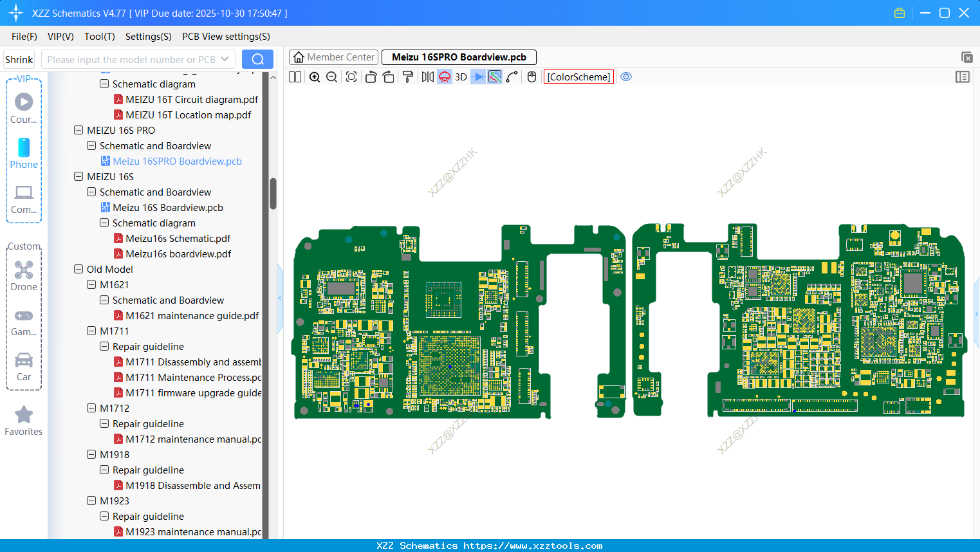The image size is (980, 552).
Task: Switch to the Member Center tab
Action: [x=334, y=57]
